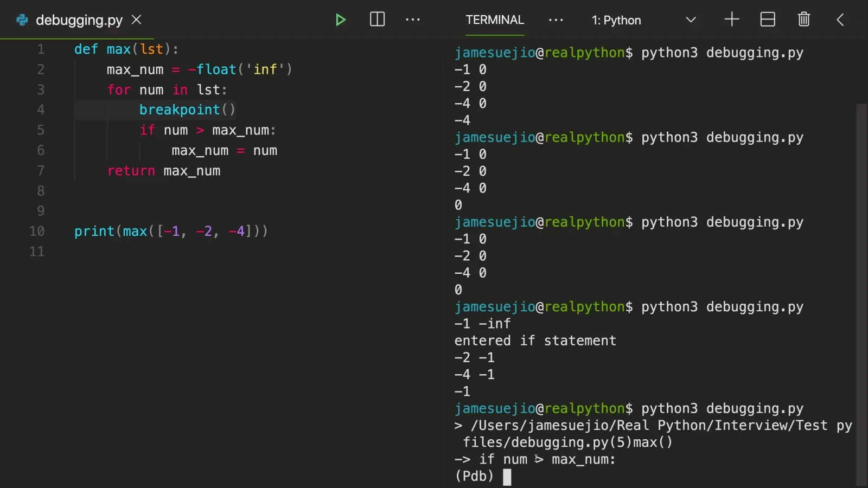
Task: Expand the terminal selector chevron
Action: 691,20
